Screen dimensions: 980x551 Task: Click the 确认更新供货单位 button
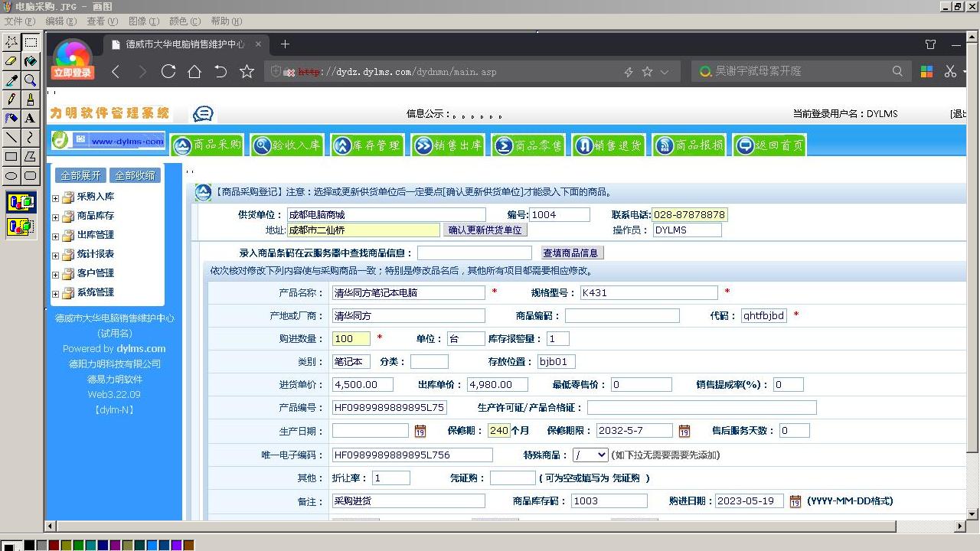tap(485, 230)
